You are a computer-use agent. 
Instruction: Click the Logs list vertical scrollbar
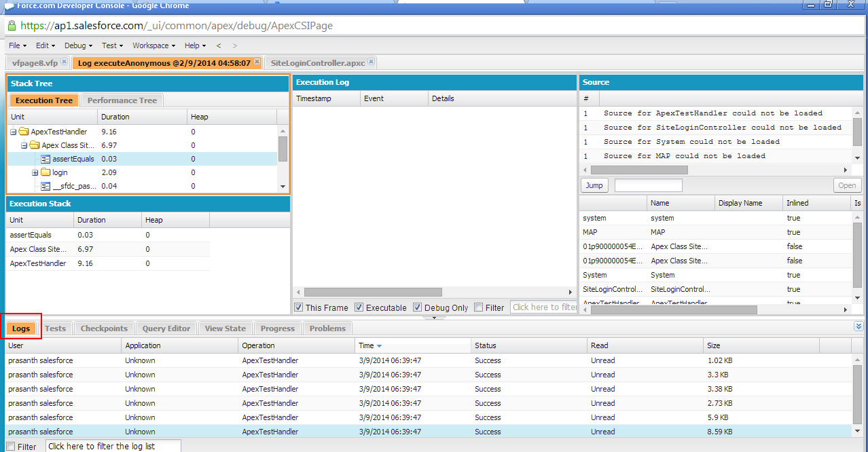[858, 395]
